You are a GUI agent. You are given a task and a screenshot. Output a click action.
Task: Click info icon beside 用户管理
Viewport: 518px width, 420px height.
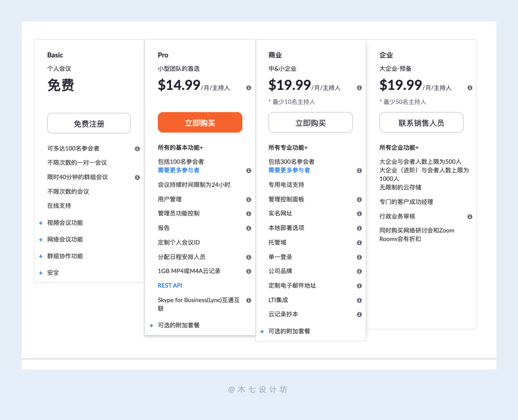tap(248, 199)
